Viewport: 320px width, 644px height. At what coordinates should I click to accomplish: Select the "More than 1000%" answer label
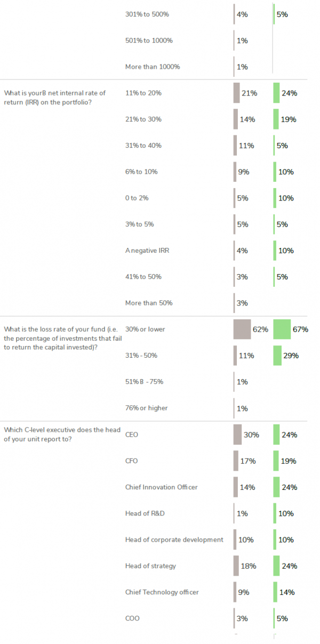pyautogui.click(x=153, y=67)
